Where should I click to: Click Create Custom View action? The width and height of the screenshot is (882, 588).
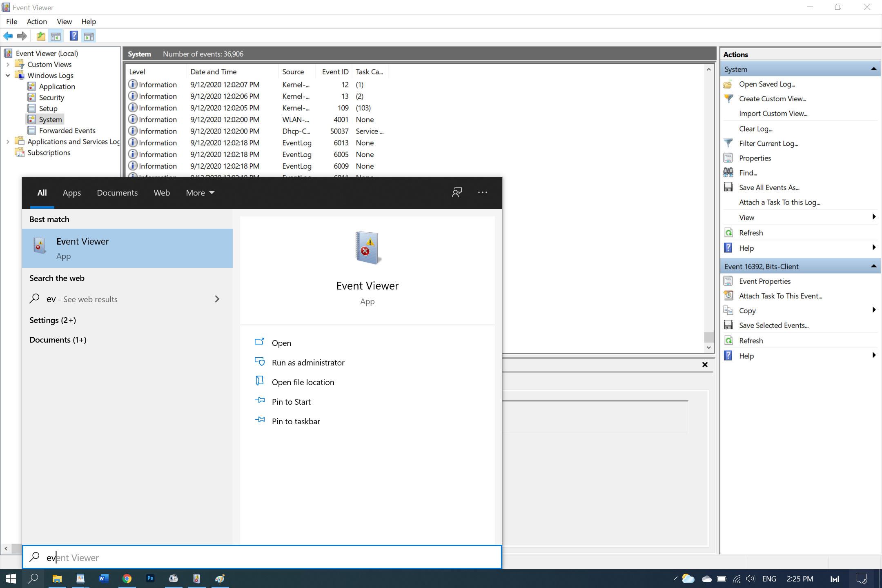click(x=772, y=99)
